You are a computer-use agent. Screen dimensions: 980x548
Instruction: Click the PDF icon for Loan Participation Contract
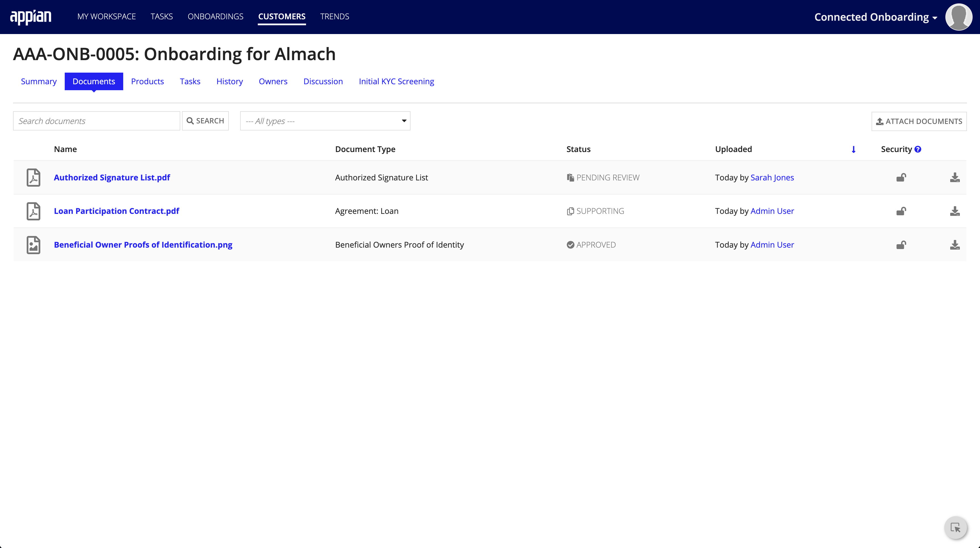(x=33, y=211)
